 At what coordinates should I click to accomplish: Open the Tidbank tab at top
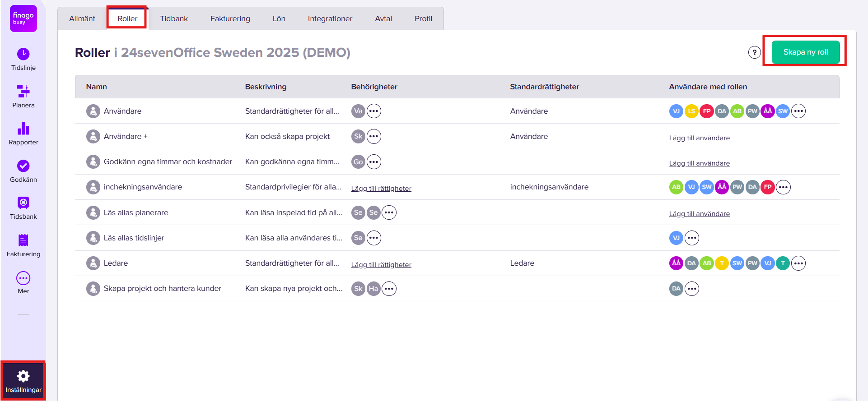pos(174,18)
